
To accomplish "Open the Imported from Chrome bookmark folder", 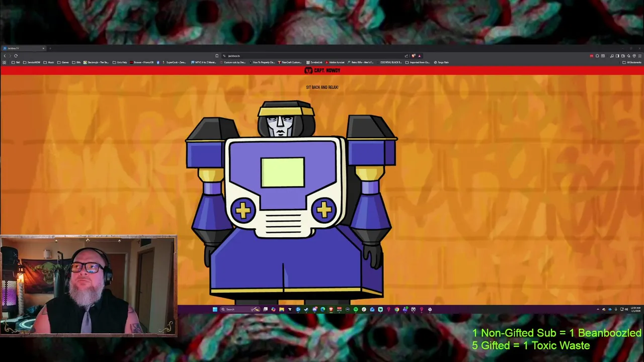I will click(x=417, y=62).
